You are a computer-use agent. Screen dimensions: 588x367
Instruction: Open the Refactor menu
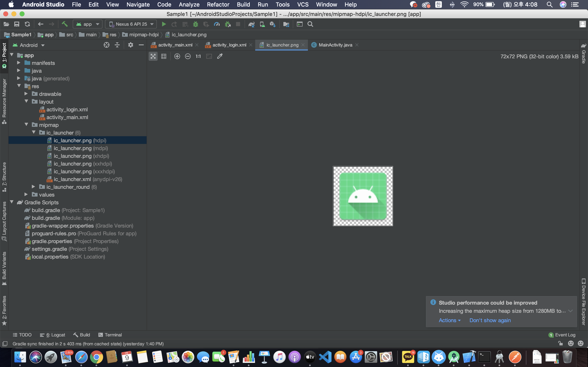click(x=218, y=4)
